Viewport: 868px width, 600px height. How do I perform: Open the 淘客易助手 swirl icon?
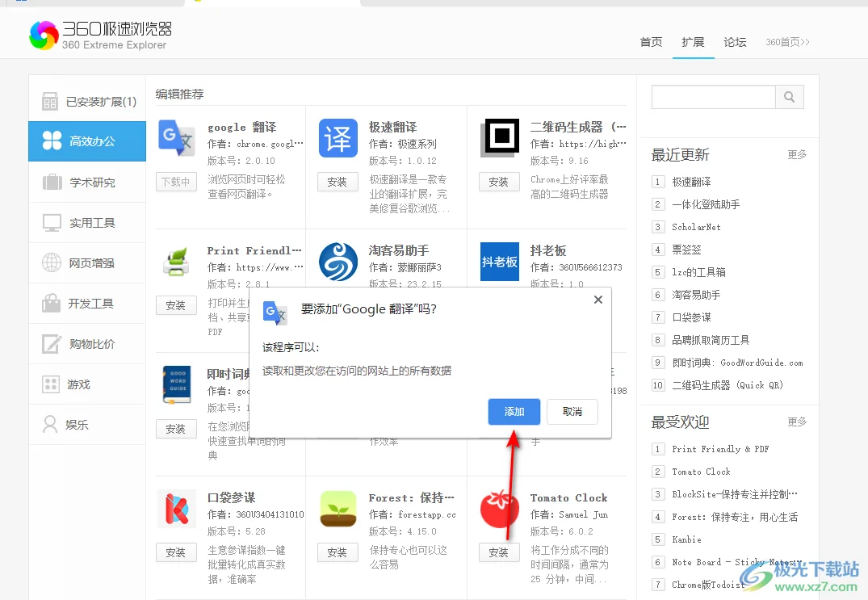(338, 262)
